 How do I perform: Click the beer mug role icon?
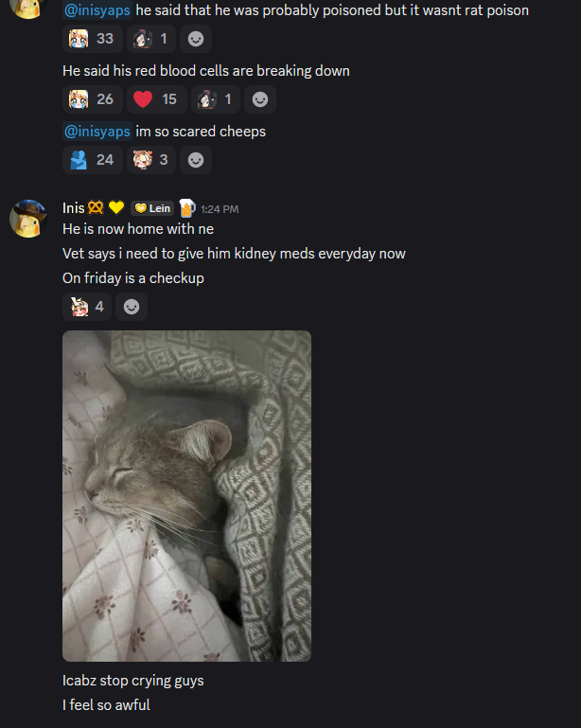click(x=187, y=208)
